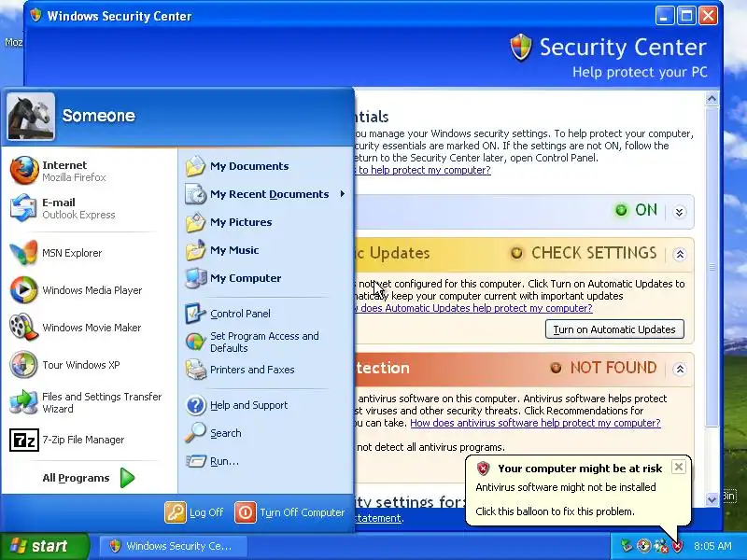The image size is (747, 560).
Task: Open Mozilla Firefox from the Start menu icon
Action: [24, 171]
